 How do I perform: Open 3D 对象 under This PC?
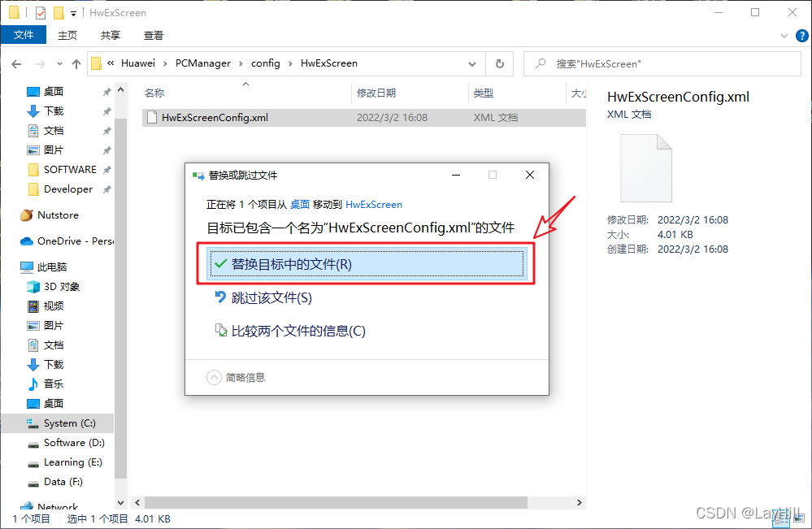coord(61,287)
